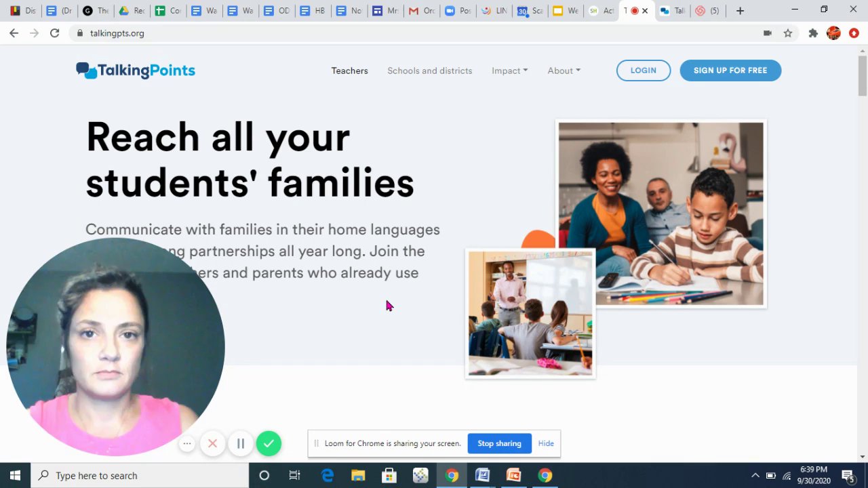Image resolution: width=868 pixels, height=488 pixels.
Task: Click the family homework photo
Action: [661, 214]
